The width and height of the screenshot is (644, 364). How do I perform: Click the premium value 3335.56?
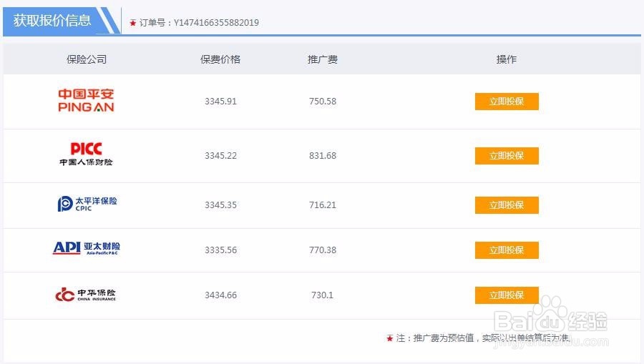click(x=220, y=250)
